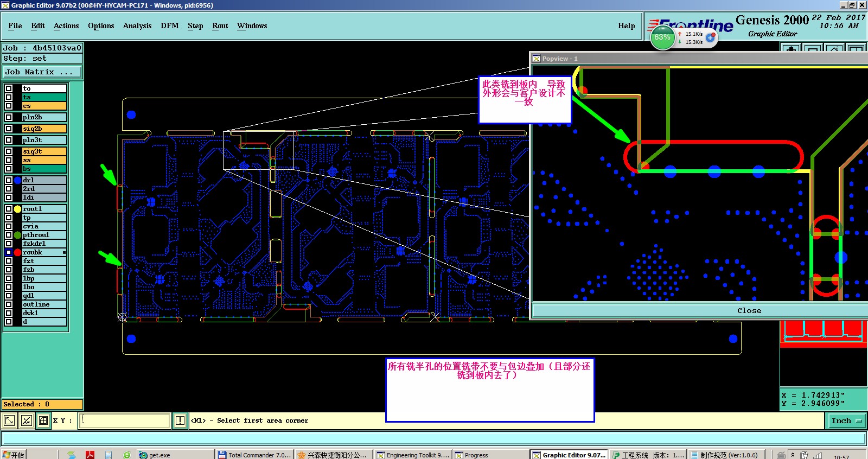868x459 pixels.
Task: Open the Edit menu
Action: coord(38,25)
